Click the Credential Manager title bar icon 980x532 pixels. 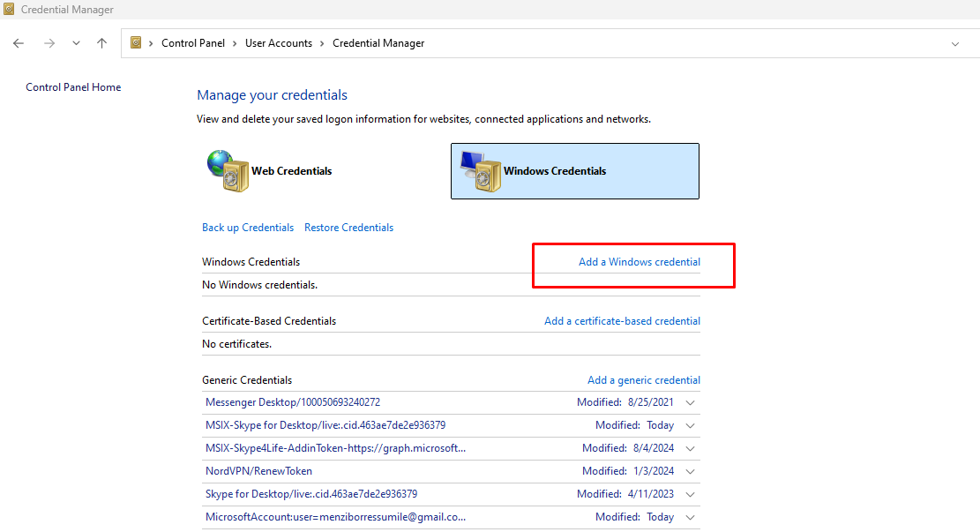(x=9, y=9)
